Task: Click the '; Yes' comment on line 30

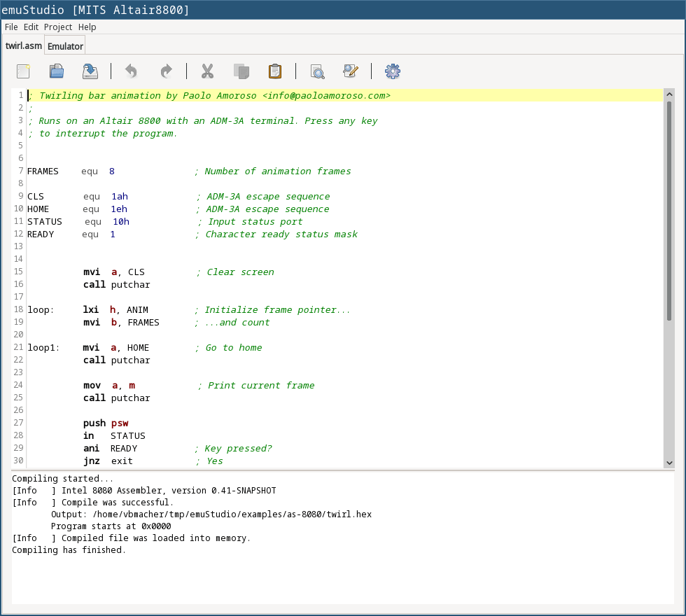Action: click(x=209, y=461)
